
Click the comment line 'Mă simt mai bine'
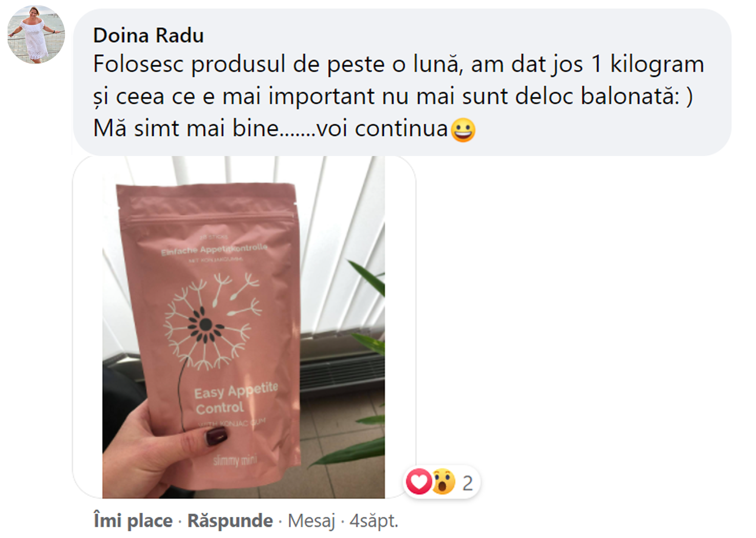[186, 128]
